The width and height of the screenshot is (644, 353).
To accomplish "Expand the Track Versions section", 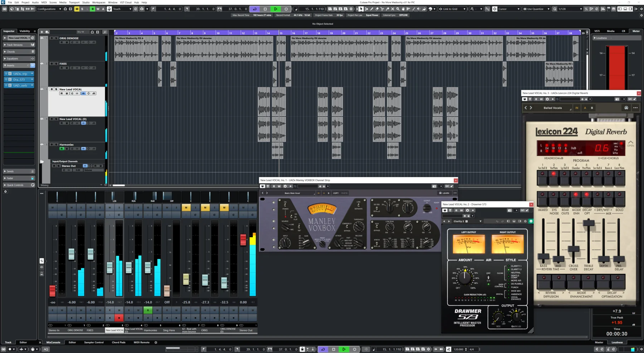I will pyautogui.click(x=19, y=45).
